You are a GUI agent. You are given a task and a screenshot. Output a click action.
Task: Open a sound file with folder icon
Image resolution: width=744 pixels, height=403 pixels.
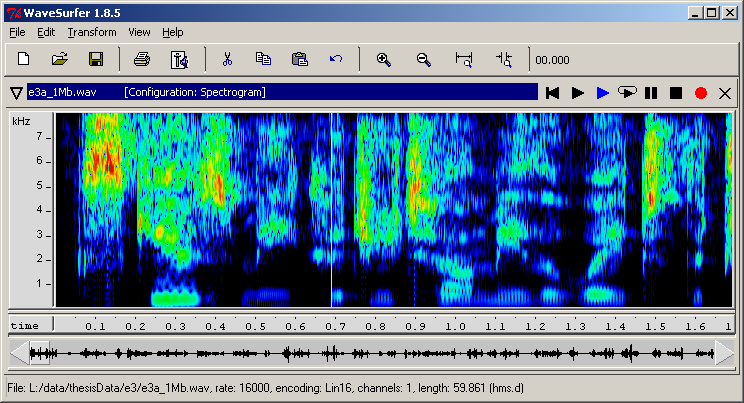[x=60, y=59]
